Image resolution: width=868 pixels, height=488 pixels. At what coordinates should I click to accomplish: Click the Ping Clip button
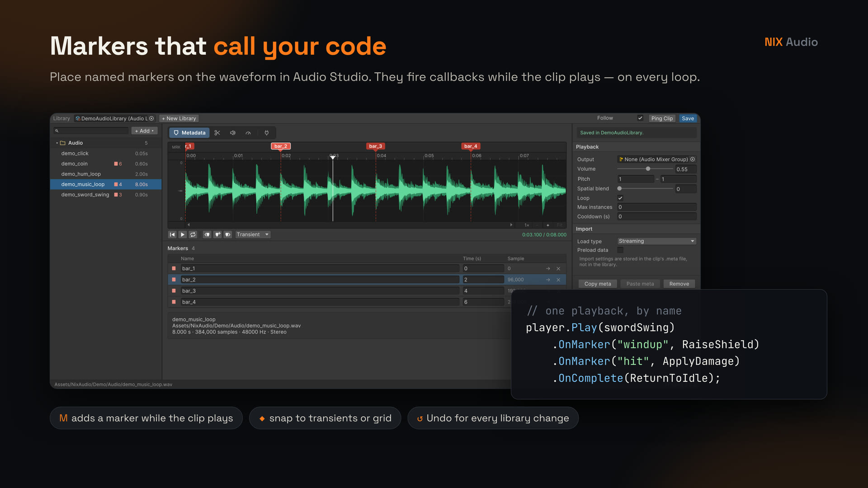[x=662, y=118]
